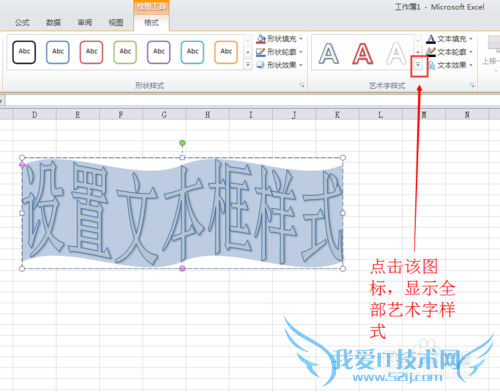Select the red outlined Abc shape style
The width and height of the screenshot is (500, 392).
(x=91, y=52)
